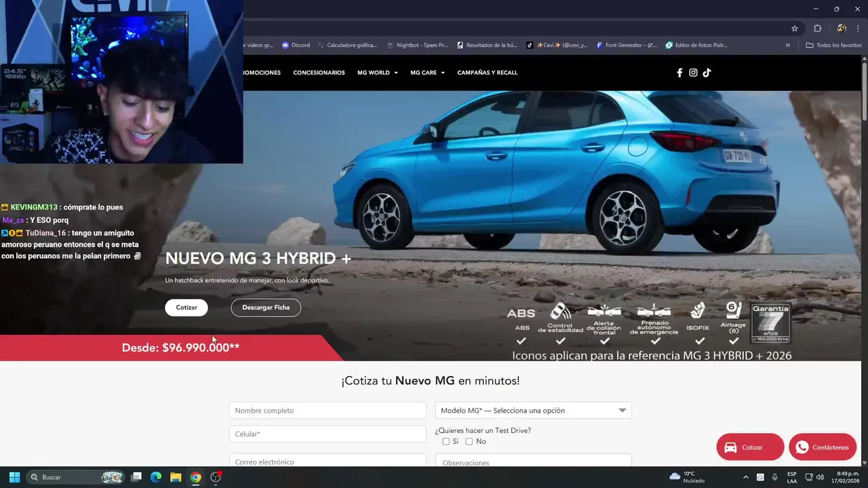868x488 pixels.
Task: Open MG's Facebook page icon
Action: (x=679, y=73)
